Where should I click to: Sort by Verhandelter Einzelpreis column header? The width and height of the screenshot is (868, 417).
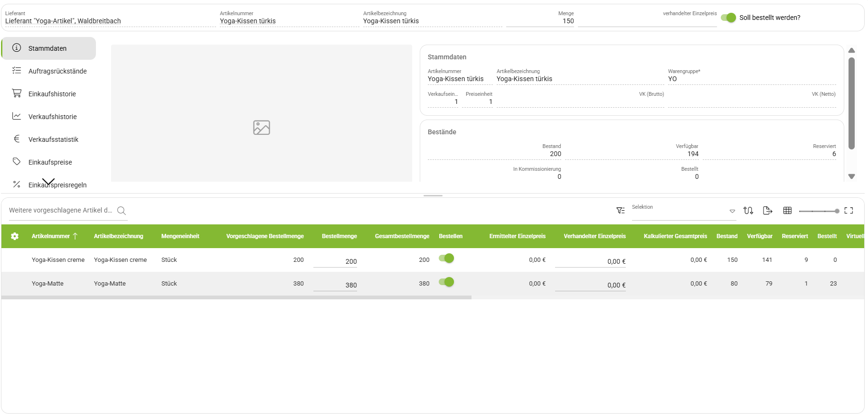pos(595,236)
